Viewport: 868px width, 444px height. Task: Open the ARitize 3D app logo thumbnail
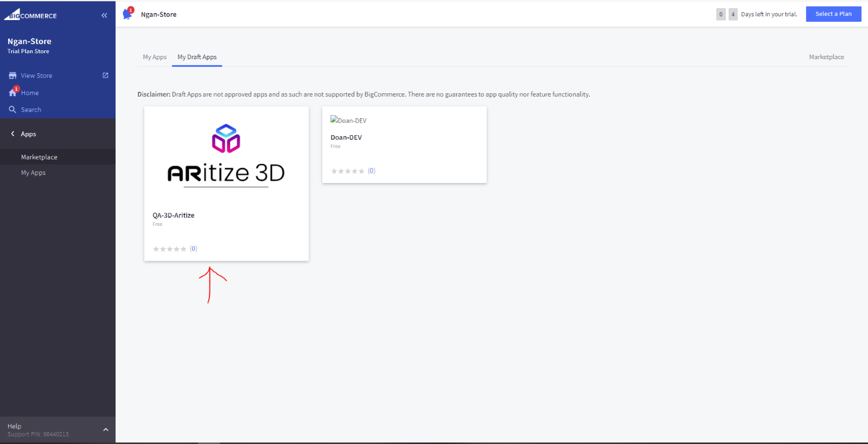(x=226, y=155)
